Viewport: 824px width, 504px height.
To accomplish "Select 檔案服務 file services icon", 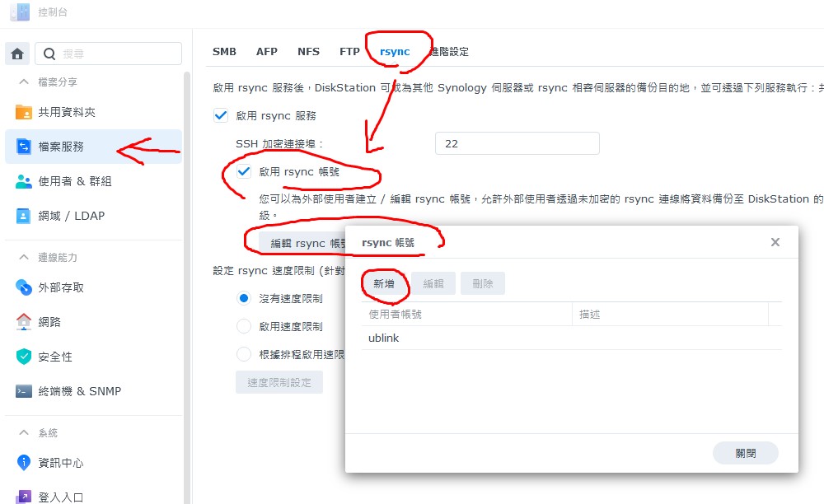I will pyautogui.click(x=24, y=147).
